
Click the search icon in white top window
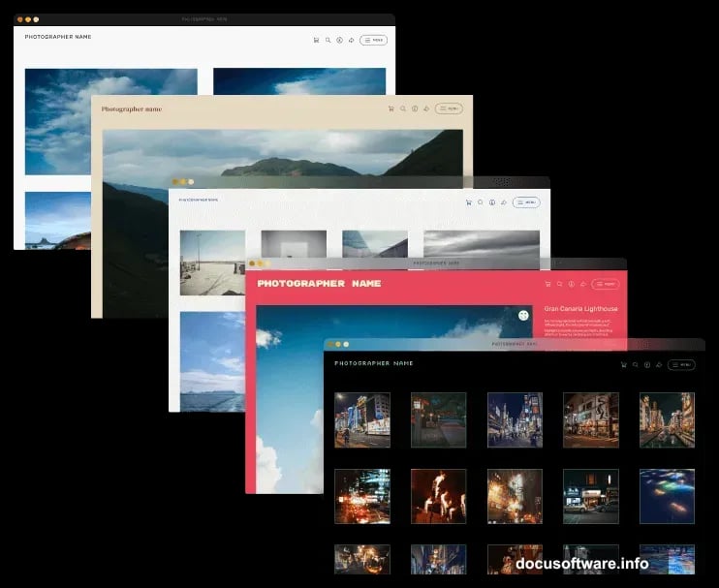pyautogui.click(x=328, y=41)
